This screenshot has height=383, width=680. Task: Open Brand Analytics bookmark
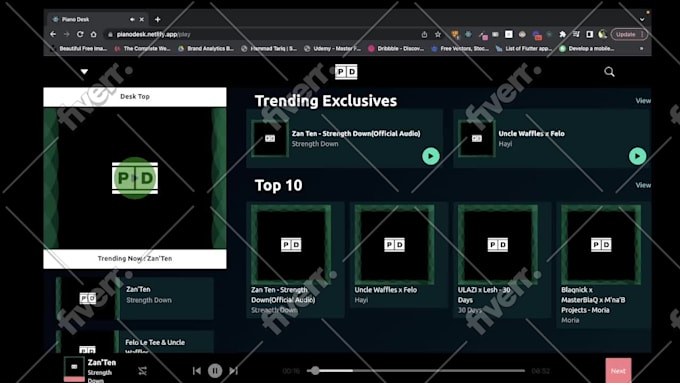coord(206,49)
